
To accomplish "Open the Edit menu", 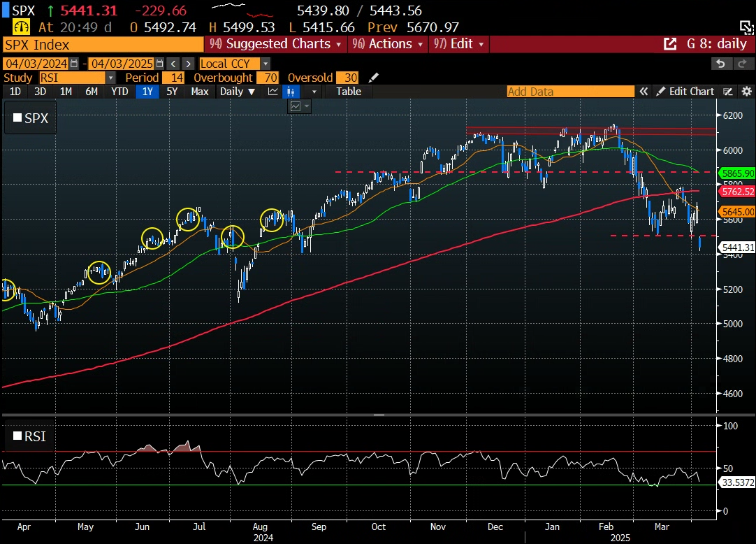I will 458,44.
